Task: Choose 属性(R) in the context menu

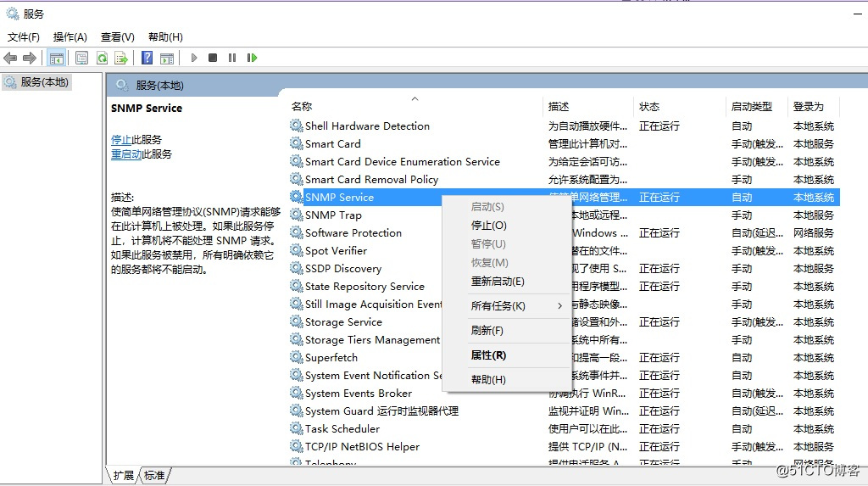Action: tap(507, 355)
